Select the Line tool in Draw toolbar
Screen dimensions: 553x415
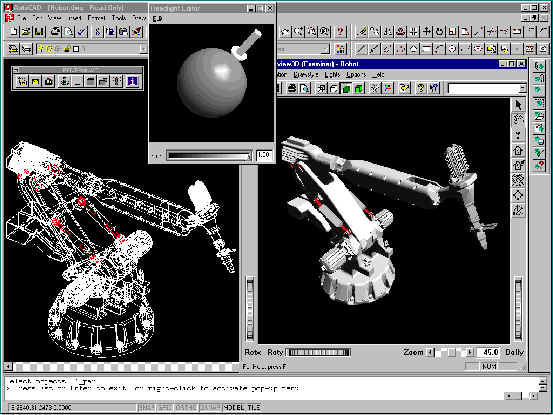pyautogui.click(x=361, y=49)
